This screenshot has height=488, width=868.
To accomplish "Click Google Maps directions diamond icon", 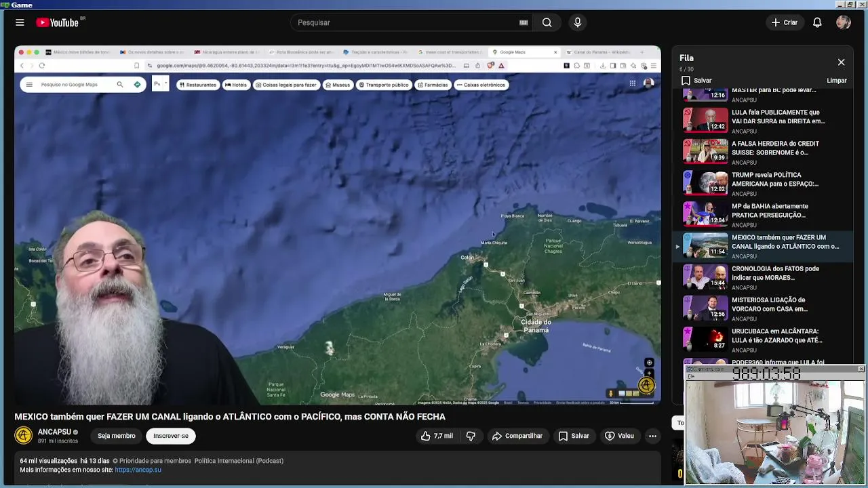I will point(138,85).
